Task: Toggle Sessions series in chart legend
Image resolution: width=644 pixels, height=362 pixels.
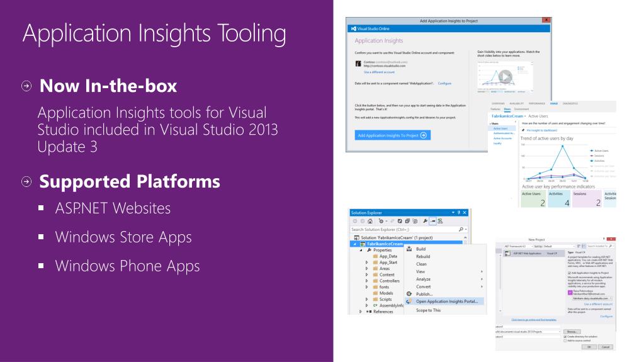Action: (x=597, y=156)
